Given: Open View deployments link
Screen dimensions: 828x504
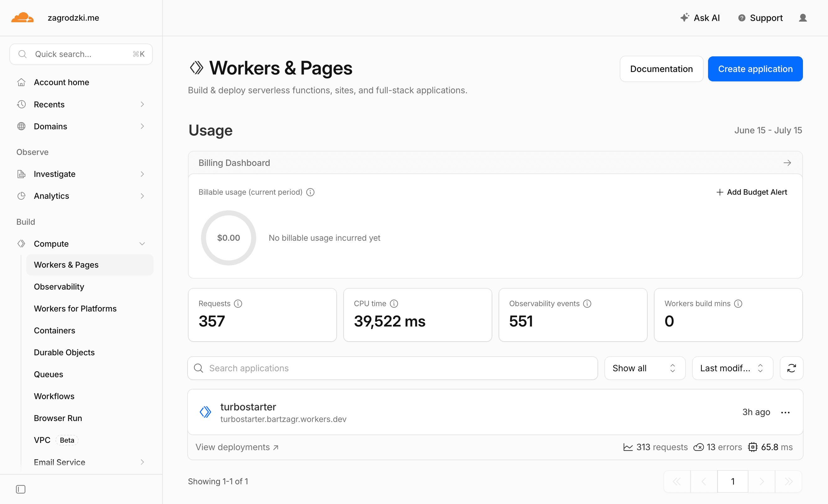Looking at the screenshot, I should pos(237,447).
